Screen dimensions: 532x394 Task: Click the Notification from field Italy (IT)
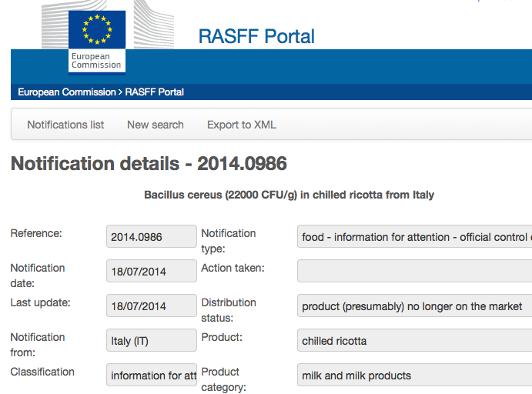click(152, 341)
